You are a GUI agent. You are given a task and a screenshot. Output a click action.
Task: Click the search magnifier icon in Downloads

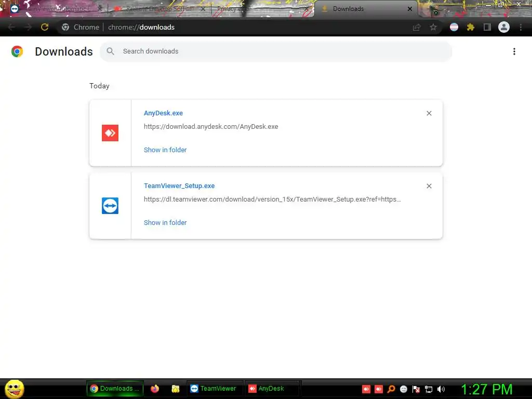click(x=110, y=51)
